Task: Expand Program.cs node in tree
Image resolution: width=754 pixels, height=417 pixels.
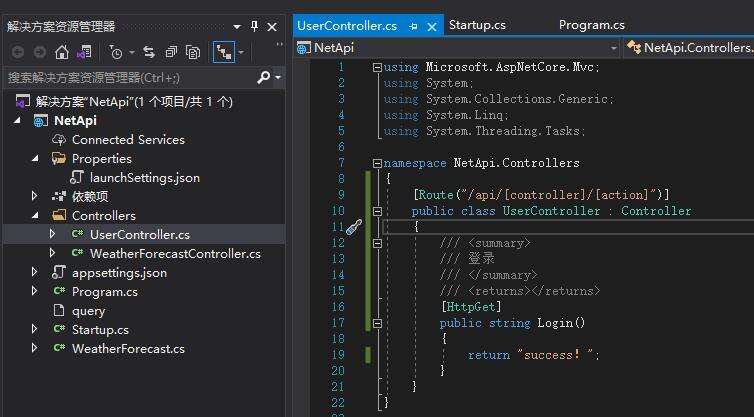Action: coord(34,291)
